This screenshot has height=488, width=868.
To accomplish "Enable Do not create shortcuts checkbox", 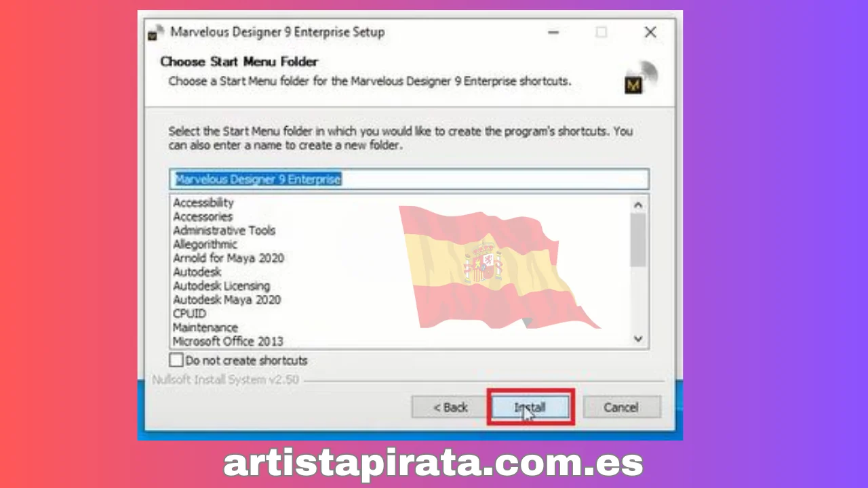I will click(176, 360).
